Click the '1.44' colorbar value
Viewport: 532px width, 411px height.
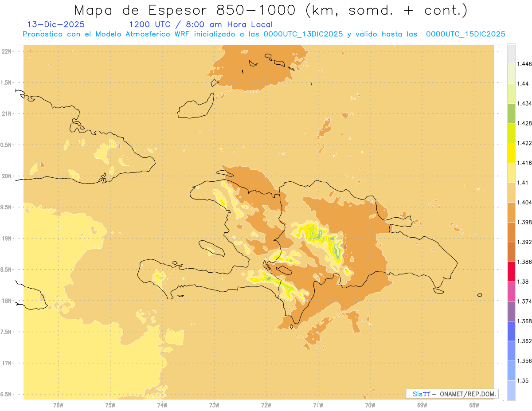[x=523, y=84]
